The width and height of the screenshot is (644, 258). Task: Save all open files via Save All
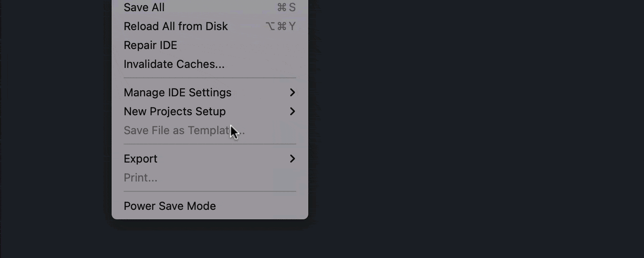tap(144, 7)
